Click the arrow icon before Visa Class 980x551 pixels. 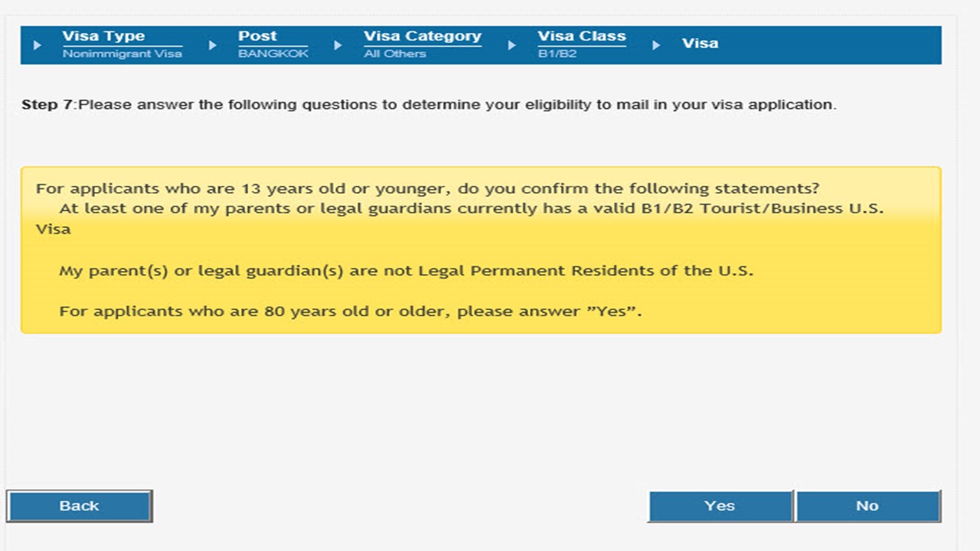tap(511, 45)
